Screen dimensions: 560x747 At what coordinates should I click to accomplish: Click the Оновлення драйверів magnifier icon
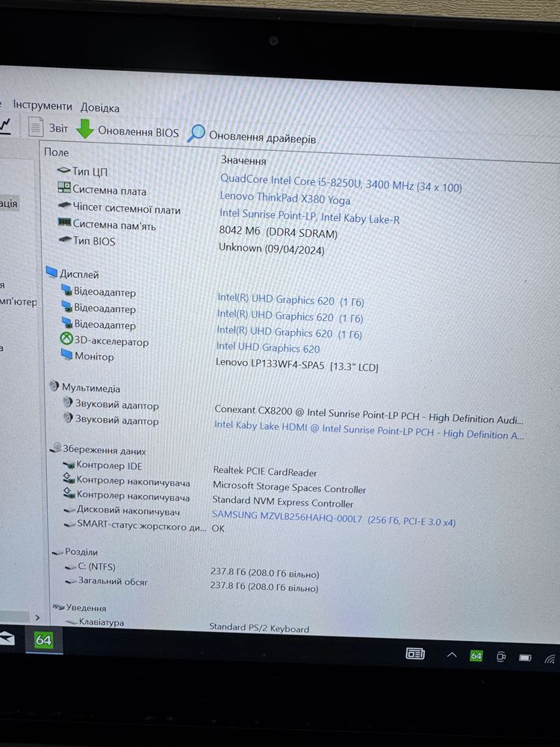click(196, 134)
